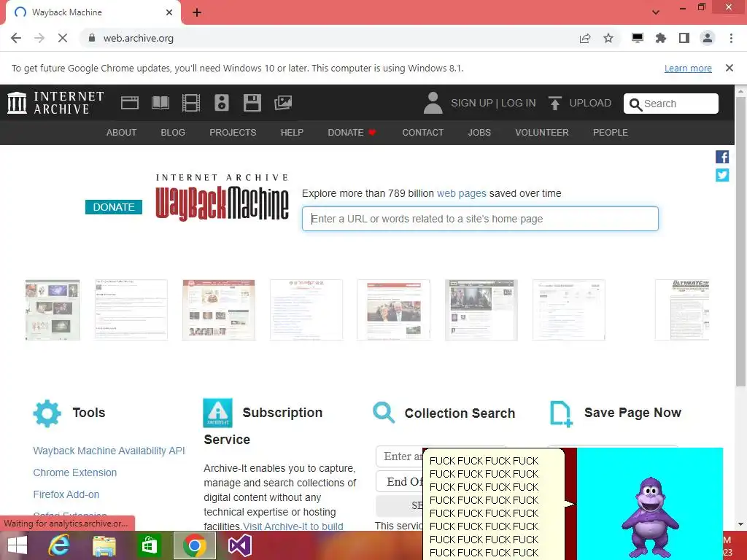Launch Internet Explorer from taskbar
747x560 pixels.
(59, 545)
